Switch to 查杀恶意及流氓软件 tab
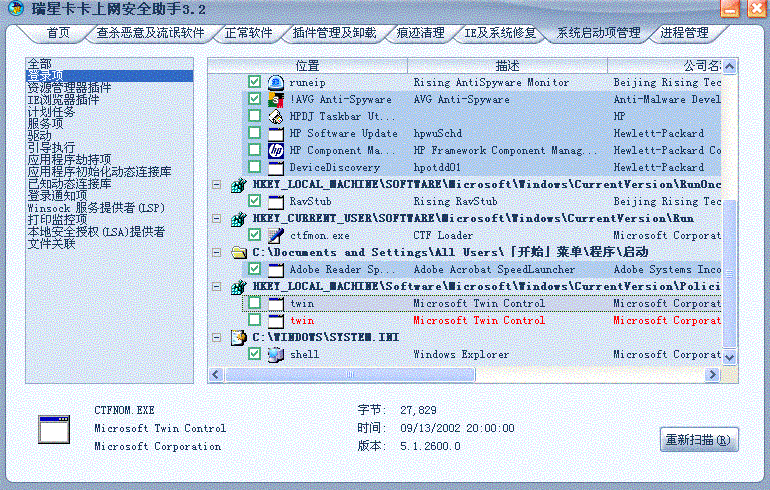The image size is (770, 490). click(x=150, y=33)
